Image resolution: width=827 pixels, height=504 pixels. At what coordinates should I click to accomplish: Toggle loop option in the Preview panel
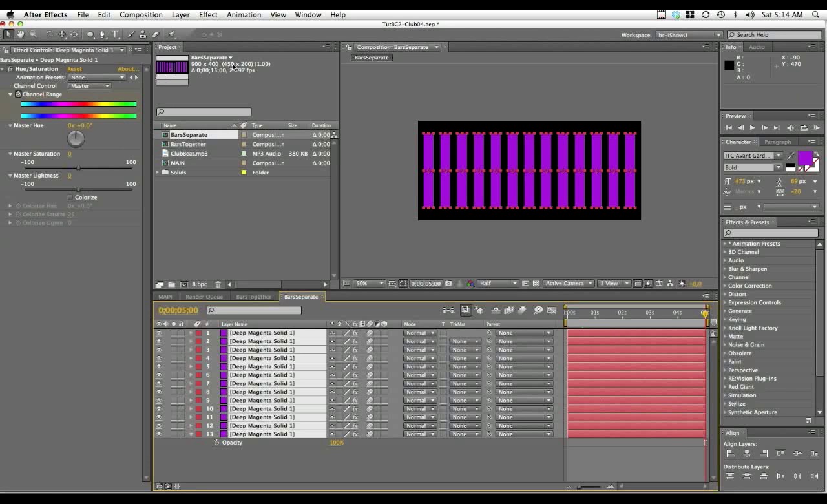point(804,128)
